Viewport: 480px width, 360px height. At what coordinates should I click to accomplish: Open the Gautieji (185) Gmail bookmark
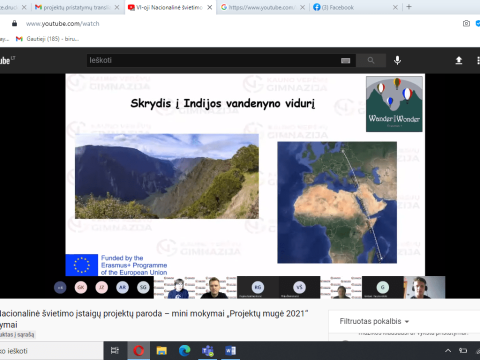click(47, 39)
